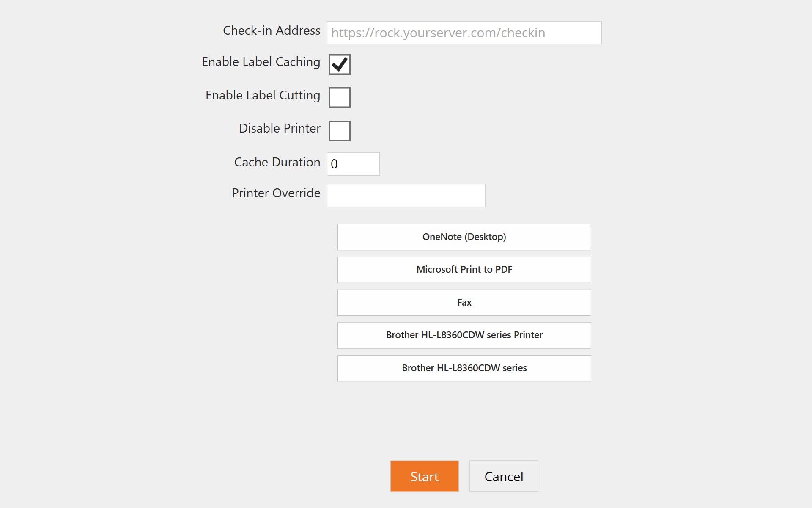Choose Microsoft Print to PDF printer
This screenshot has height=508, width=812.
tap(464, 270)
